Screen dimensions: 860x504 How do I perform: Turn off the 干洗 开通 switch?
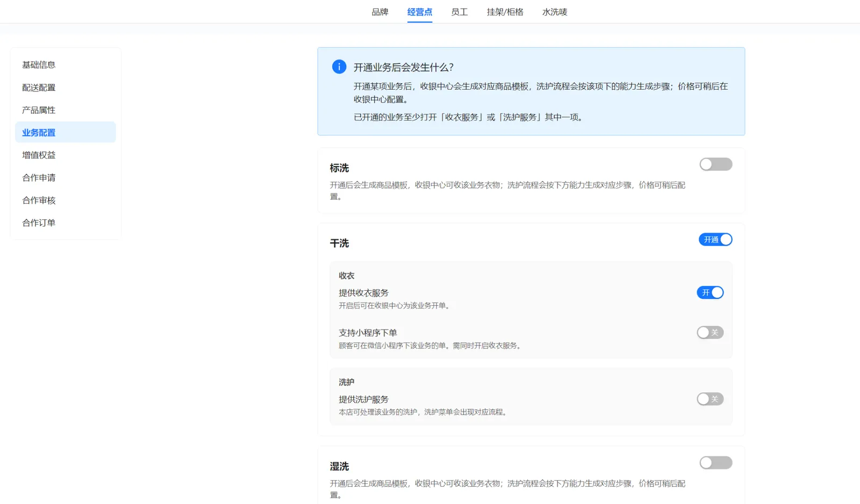(x=715, y=240)
